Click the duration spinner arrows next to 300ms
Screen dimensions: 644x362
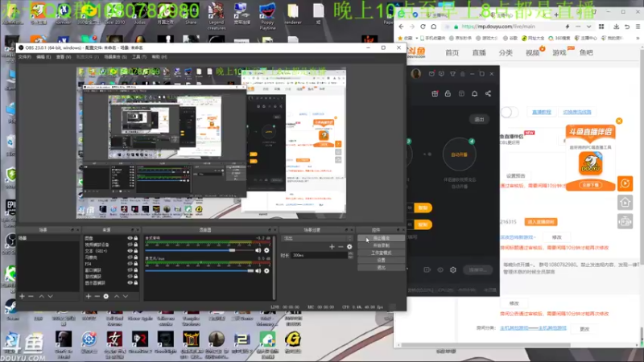tap(350, 255)
